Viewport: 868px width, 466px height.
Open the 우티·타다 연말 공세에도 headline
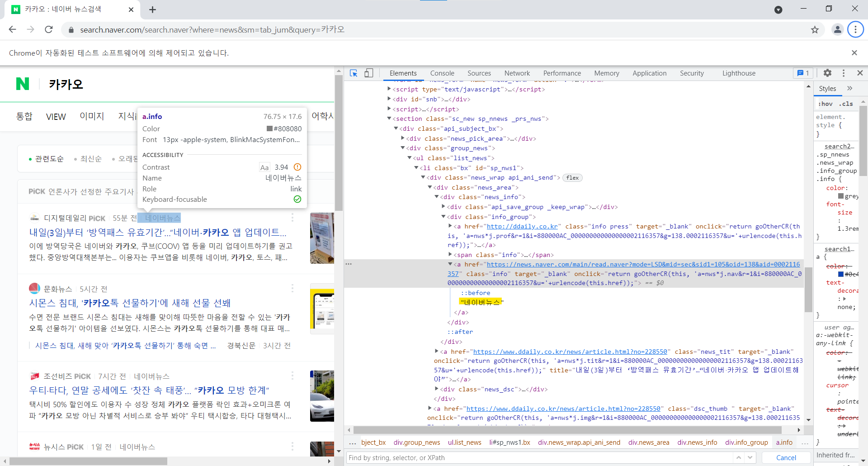[149, 390]
